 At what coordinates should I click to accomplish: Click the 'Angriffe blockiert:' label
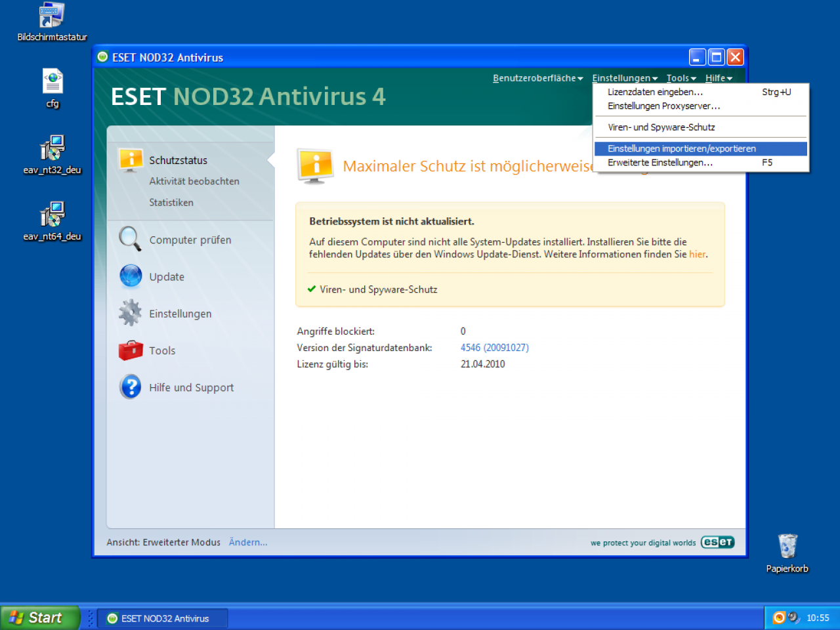coord(335,331)
